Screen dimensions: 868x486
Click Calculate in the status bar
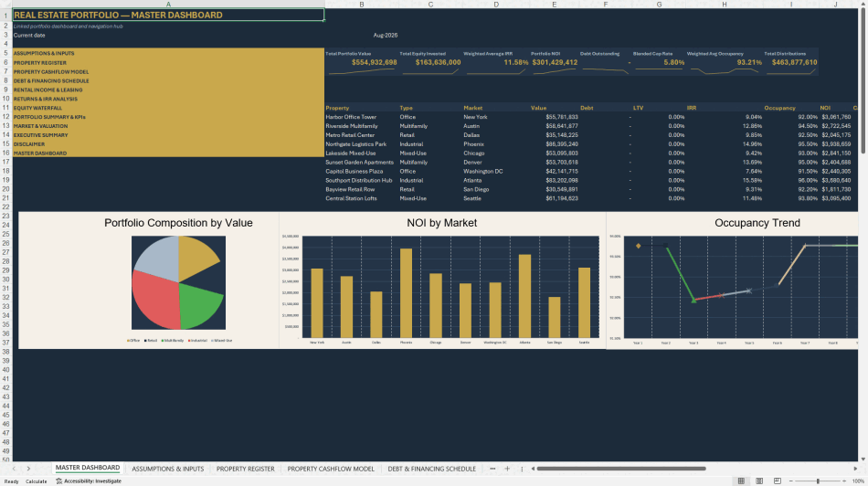(x=36, y=481)
